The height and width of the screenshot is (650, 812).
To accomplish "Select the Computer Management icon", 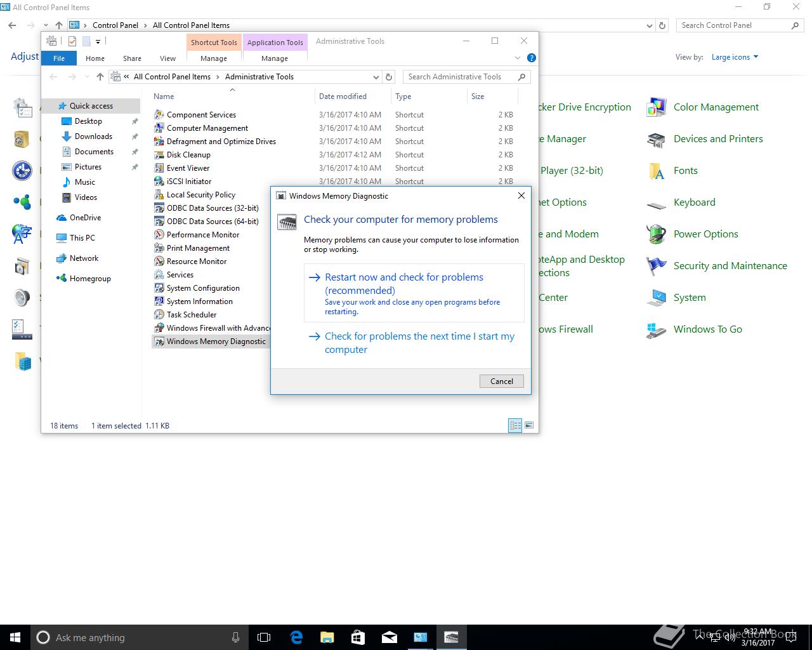I will 159,128.
